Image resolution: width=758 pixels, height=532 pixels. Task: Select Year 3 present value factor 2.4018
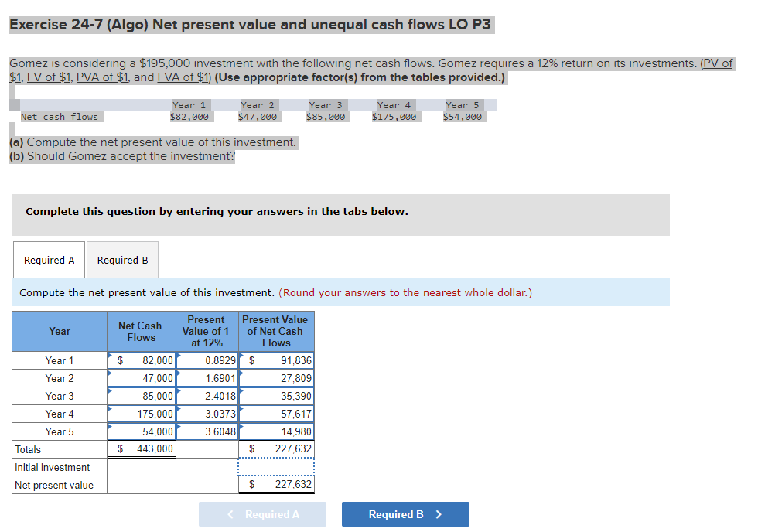(x=206, y=396)
